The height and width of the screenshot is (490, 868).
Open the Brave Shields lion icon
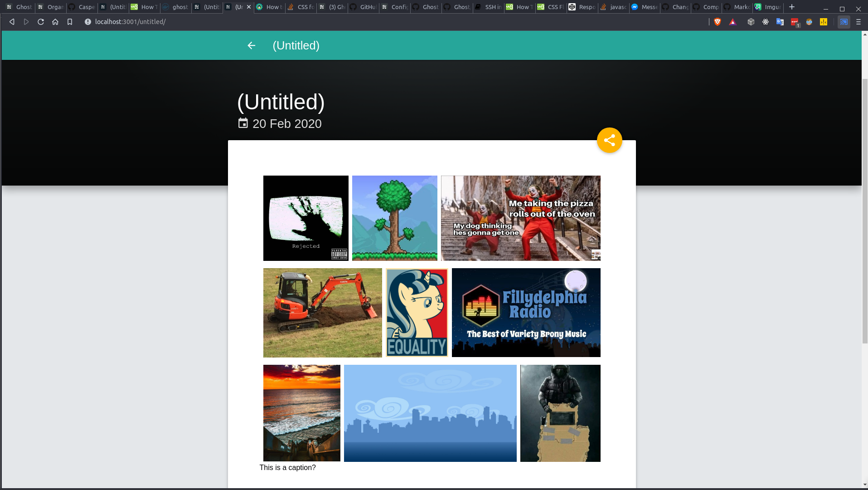(x=718, y=22)
